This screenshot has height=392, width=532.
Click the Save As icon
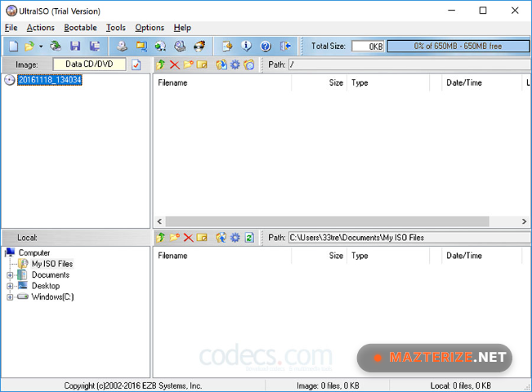[x=95, y=46]
